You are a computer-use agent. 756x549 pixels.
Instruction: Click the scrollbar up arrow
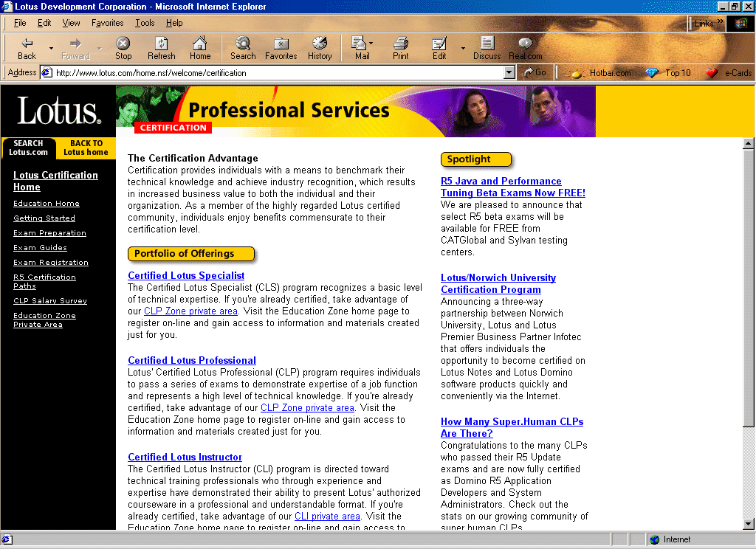pos(749,143)
